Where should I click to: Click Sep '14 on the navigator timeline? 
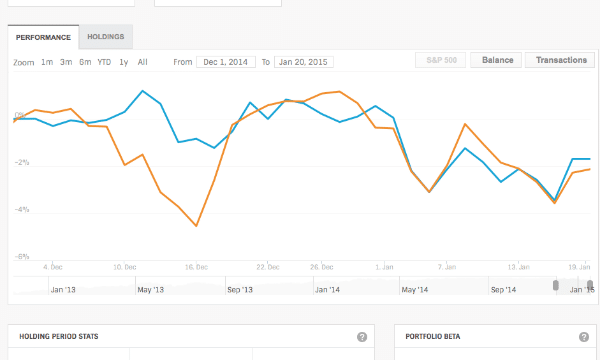pos(504,290)
